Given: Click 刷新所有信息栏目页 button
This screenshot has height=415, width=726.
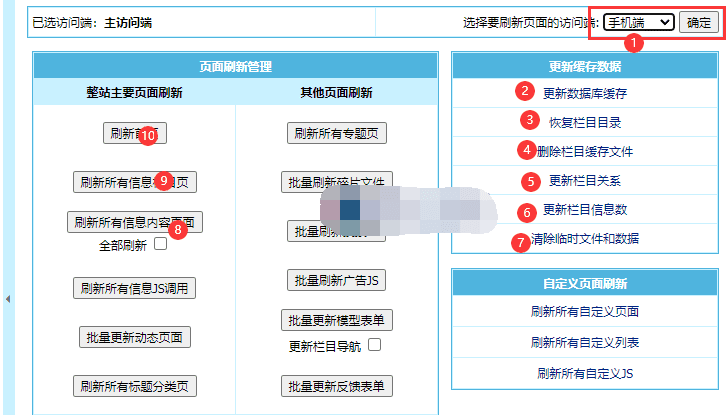Looking at the screenshot, I should coord(135,182).
